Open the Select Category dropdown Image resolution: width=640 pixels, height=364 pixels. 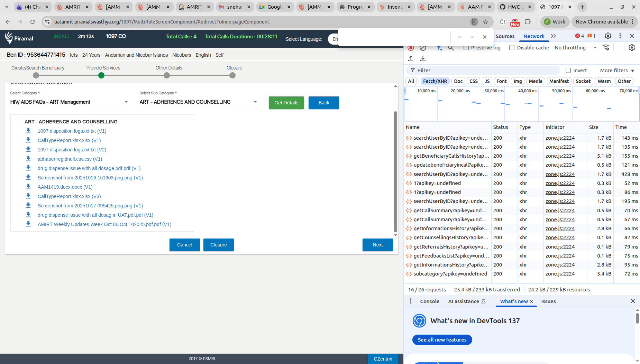tap(69, 102)
